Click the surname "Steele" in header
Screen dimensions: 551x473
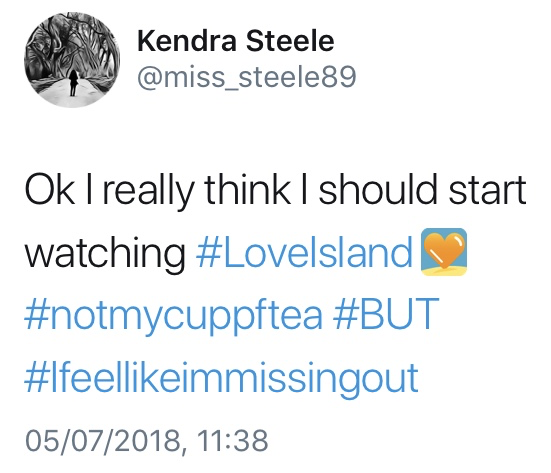(x=290, y=41)
